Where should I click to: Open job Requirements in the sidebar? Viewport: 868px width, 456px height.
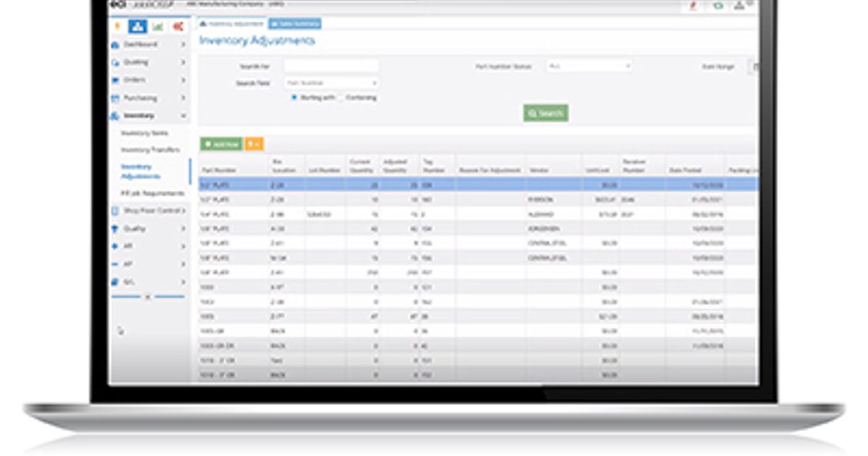pyautogui.click(x=152, y=193)
